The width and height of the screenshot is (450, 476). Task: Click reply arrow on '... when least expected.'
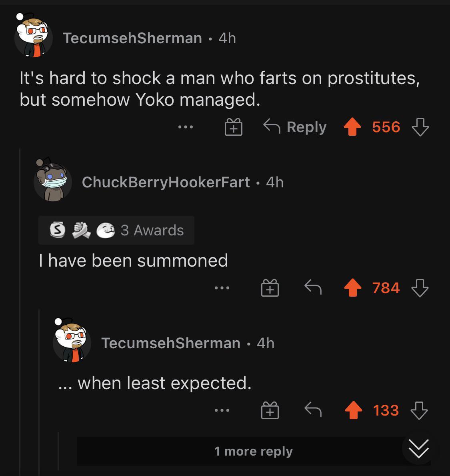click(x=313, y=410)
